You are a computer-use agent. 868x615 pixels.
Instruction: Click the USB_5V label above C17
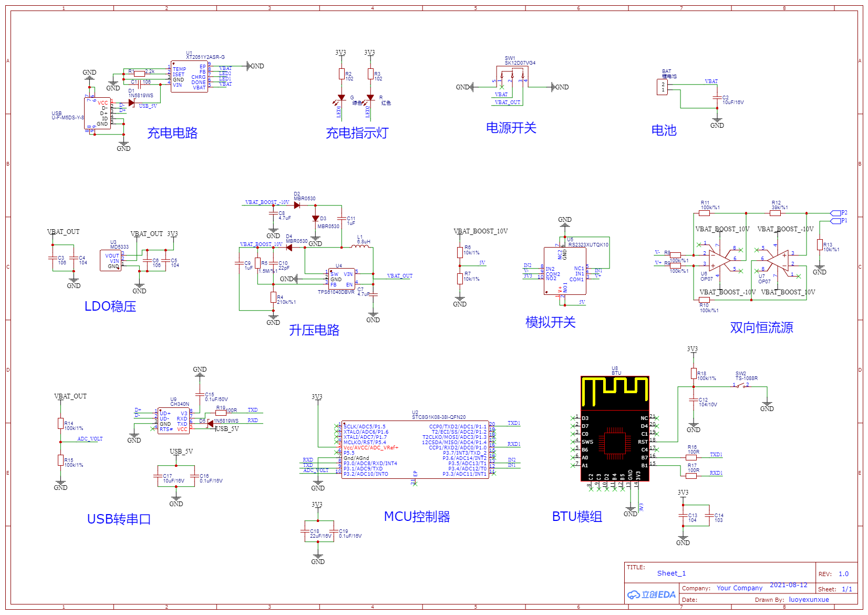point(181,452)
